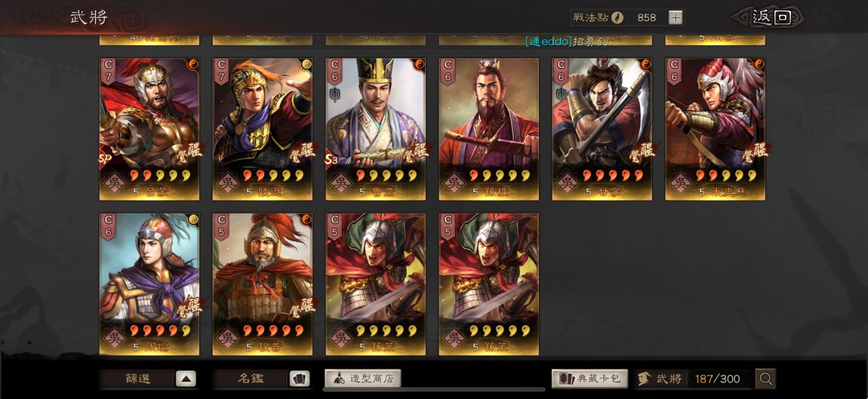Open the 造型商店 skin shop
Viewport: 868px width, 399px height.
[x=362, y=379]
